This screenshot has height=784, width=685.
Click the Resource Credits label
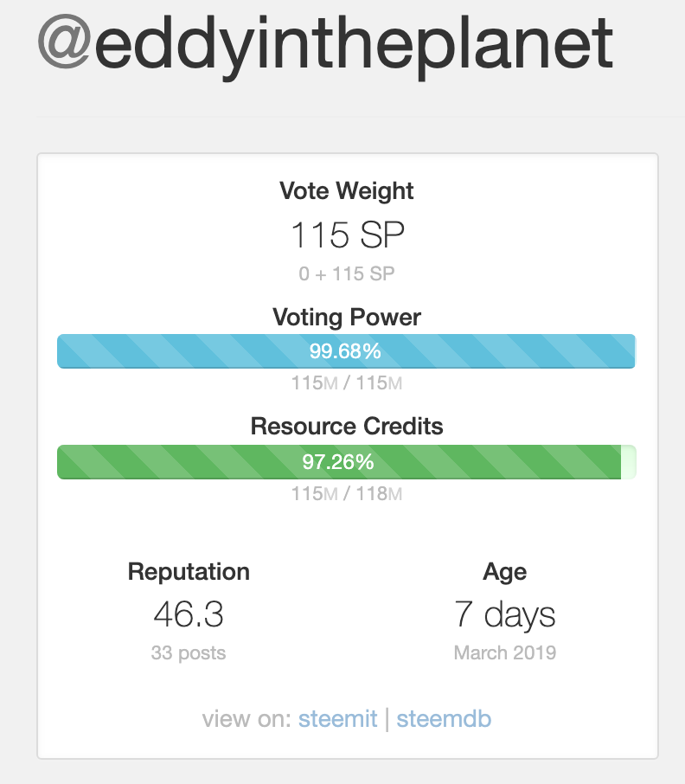(347, 427)
